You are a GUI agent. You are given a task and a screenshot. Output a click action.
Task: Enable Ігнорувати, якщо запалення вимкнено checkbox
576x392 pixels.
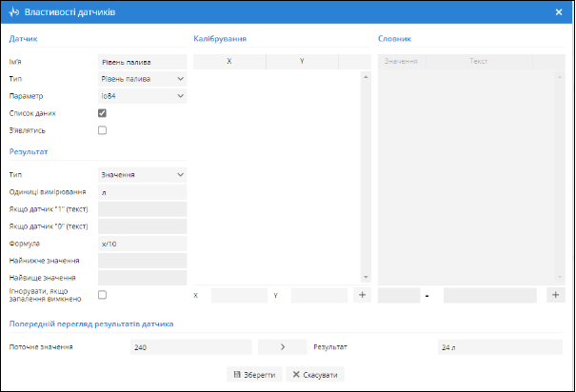tap(102, 295)
